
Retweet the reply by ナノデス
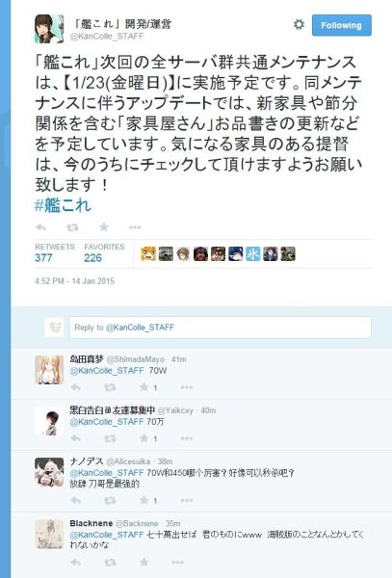(110, 500)
